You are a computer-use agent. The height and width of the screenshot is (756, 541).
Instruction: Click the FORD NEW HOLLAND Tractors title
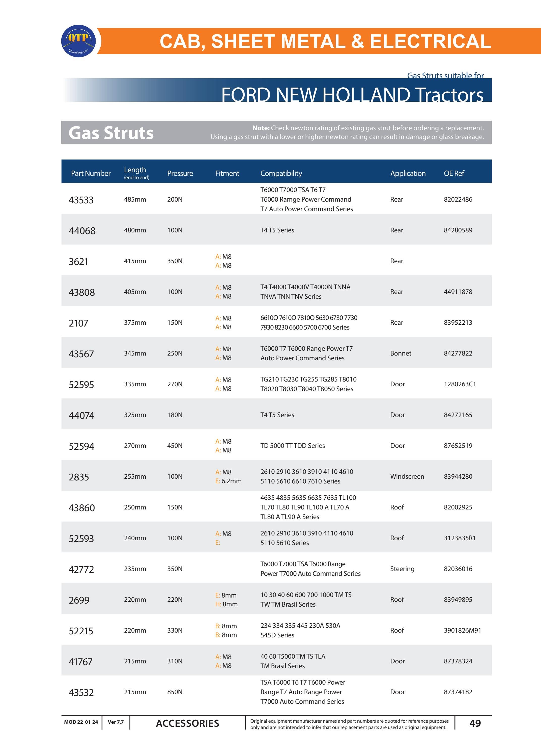click(x=352, y=94)
